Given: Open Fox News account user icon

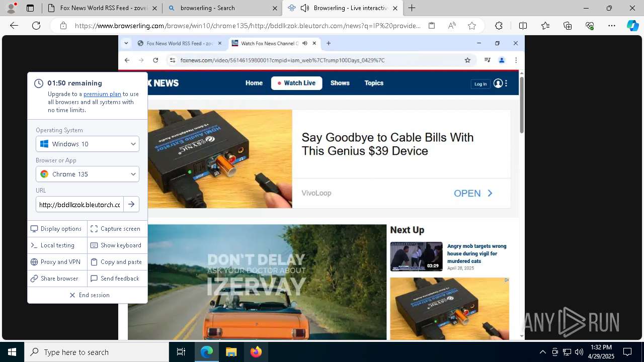Looking at the screenshot, I should [498, 83].
